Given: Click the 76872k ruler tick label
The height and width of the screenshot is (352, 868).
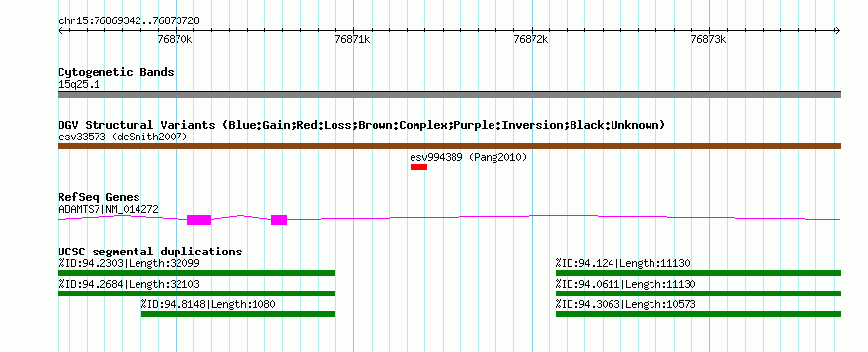Looking at the screenshot, I should [x=531, y=39].
